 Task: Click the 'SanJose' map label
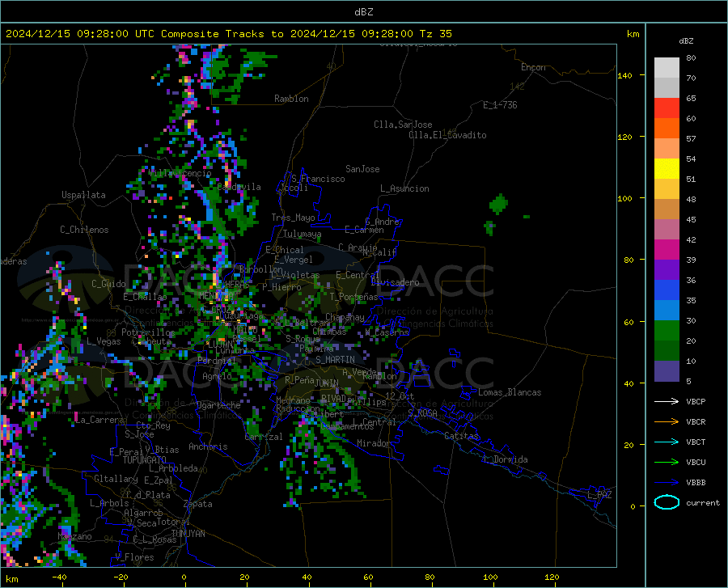[362, 169]
